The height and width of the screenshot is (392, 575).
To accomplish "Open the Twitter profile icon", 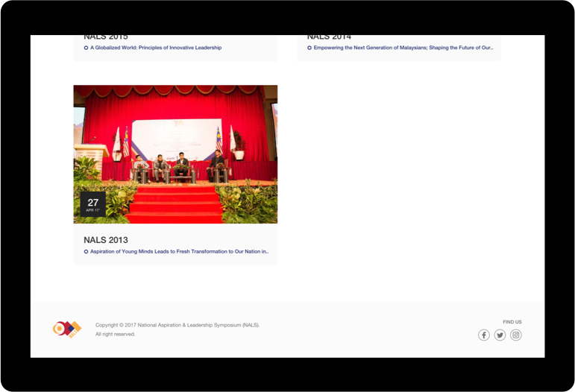I will (500, 335).
